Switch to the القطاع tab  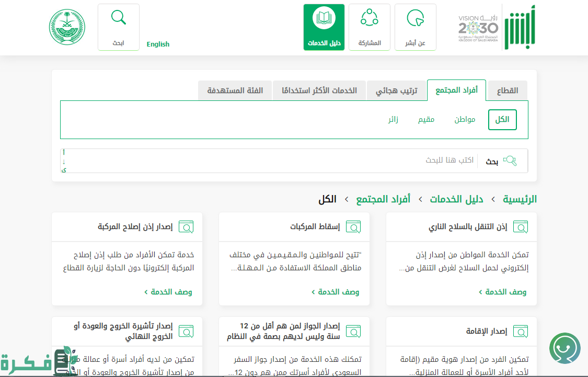tap(507, 90)
